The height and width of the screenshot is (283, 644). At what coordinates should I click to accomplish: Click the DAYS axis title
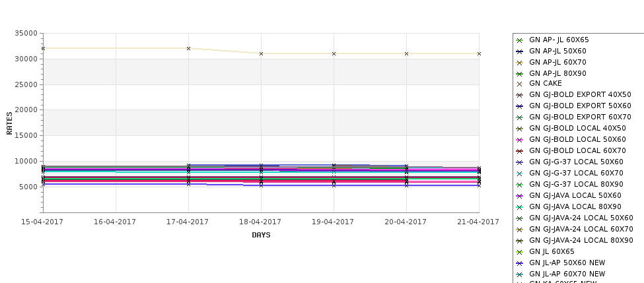click(x=261, y=235)
